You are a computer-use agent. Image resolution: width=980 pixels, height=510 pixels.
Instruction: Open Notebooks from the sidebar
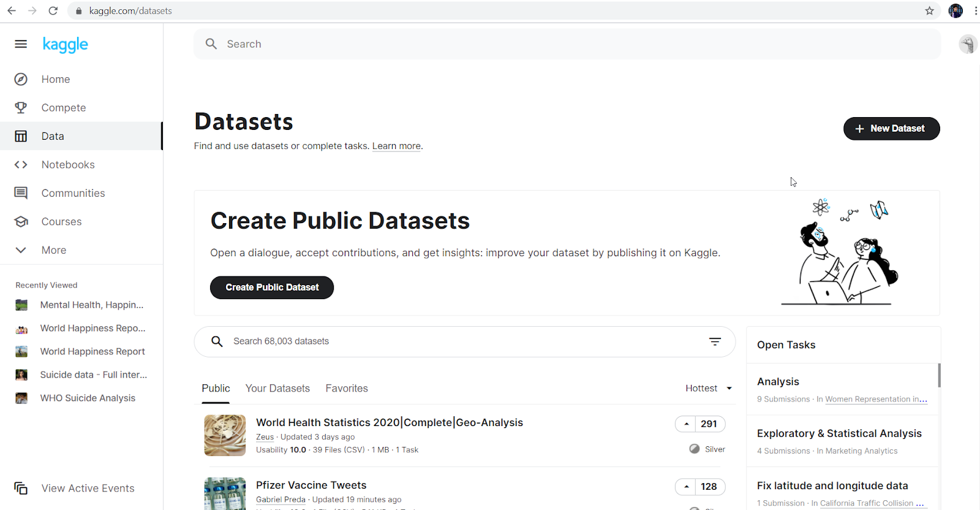(68, 165)
